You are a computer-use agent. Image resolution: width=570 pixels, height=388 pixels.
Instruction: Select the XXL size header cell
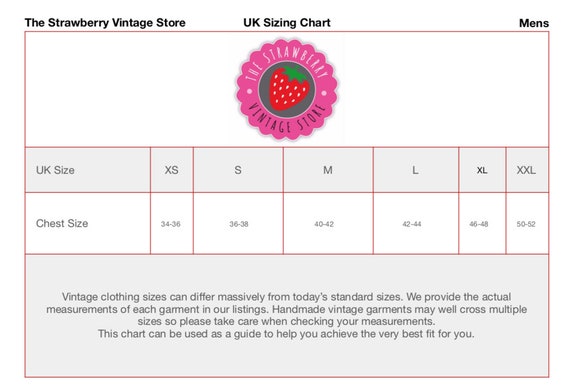pyautogui.click(x=527, y=170)
